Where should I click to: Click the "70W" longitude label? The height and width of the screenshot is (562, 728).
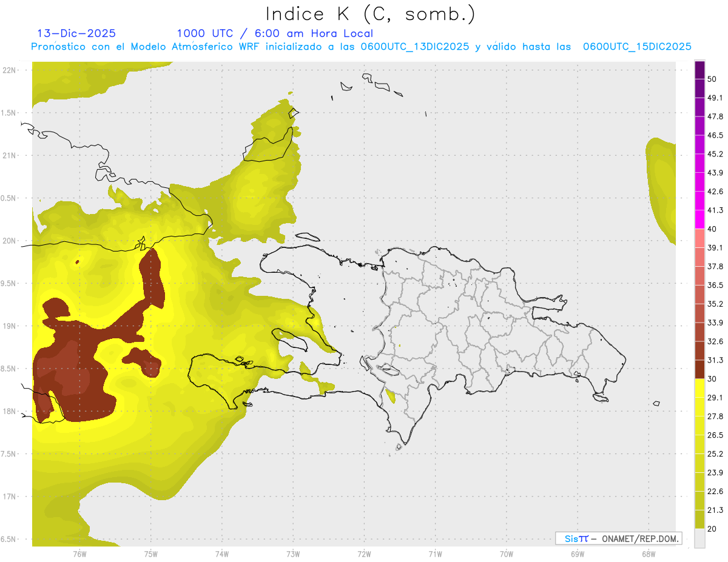point(507,554)
